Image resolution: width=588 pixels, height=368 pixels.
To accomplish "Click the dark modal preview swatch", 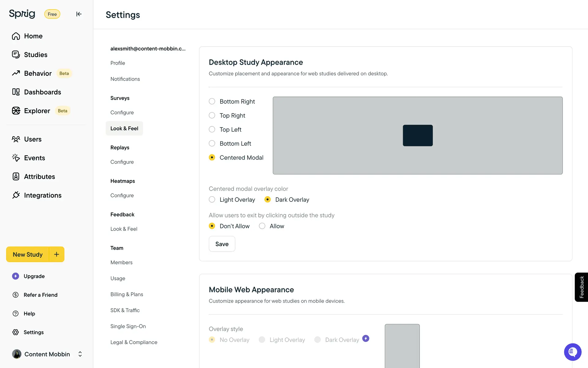I will coord(417,135).
